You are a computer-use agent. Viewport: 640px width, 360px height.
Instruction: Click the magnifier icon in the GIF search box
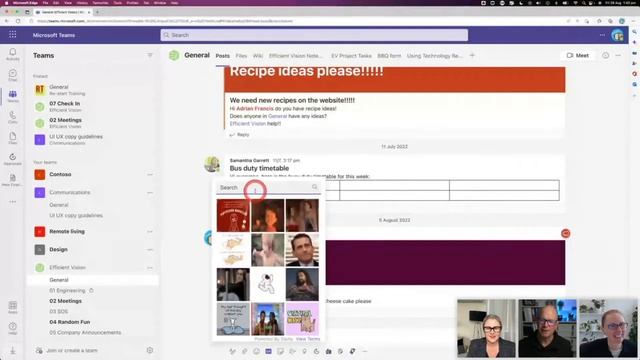pyautogui.click(x=315, y=187)
